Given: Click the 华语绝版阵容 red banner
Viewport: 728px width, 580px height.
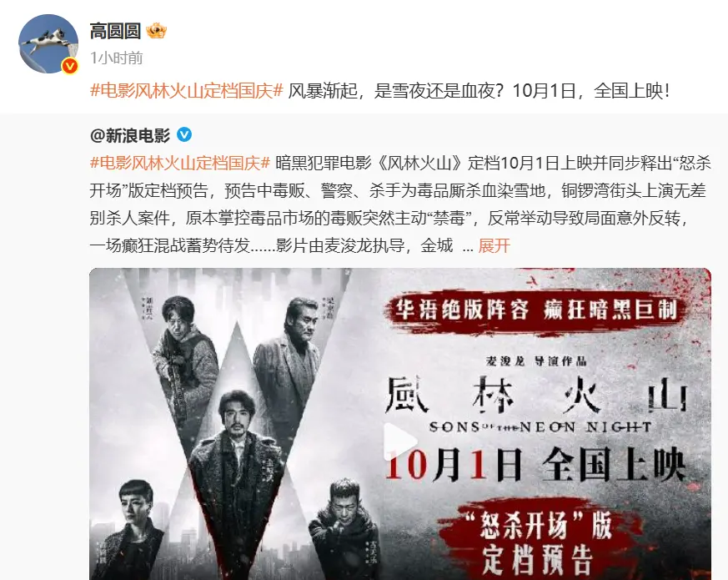Looking at the screenshot, I should click(x=536, y=310).
